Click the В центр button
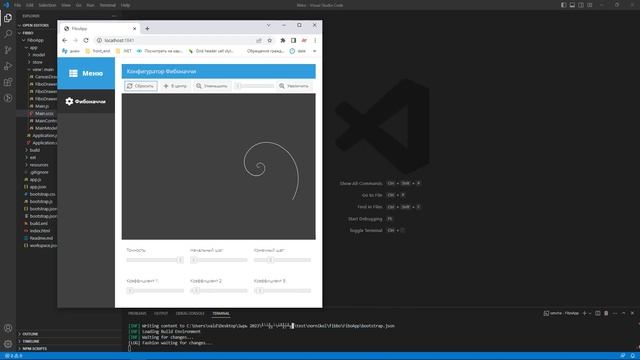The image size is (640, 360). [175, 86]
